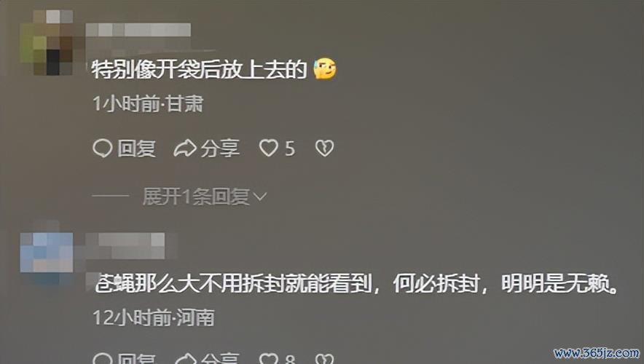Open the second commenter's blurred username

pyautogui.click(x=125, y=245)
